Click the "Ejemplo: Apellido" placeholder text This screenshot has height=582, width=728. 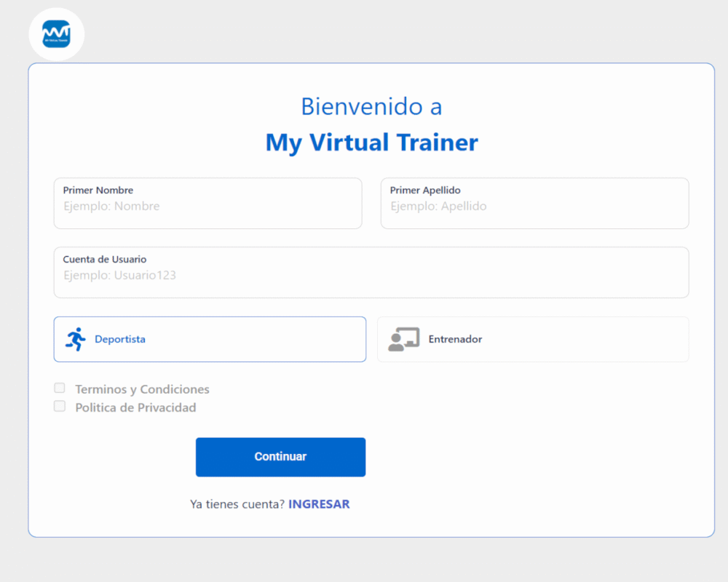[x=438, y=207]
